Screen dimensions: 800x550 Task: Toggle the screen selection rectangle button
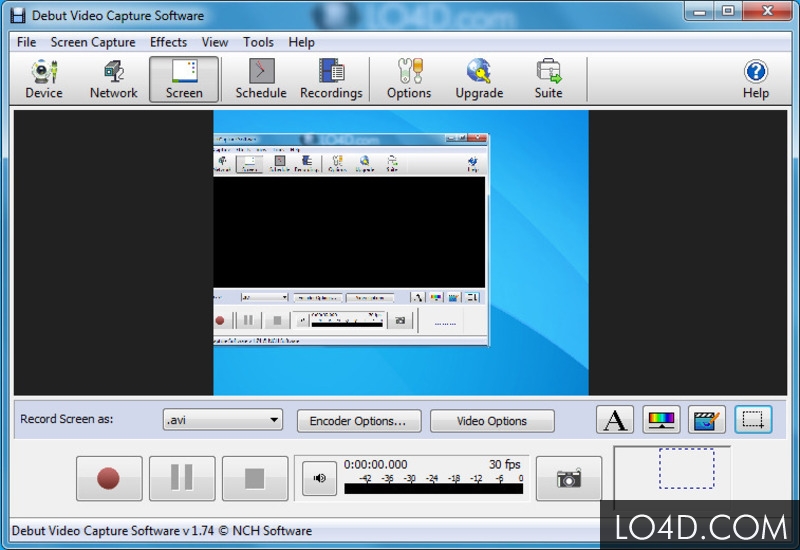(753, 420)
